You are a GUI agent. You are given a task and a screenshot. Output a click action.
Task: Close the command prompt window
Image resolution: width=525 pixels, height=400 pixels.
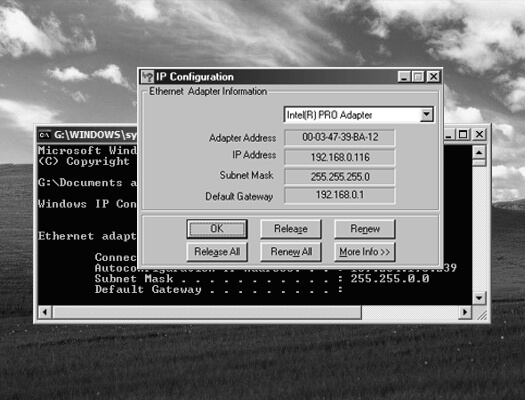pyautogui.click(x=479, y=134)
